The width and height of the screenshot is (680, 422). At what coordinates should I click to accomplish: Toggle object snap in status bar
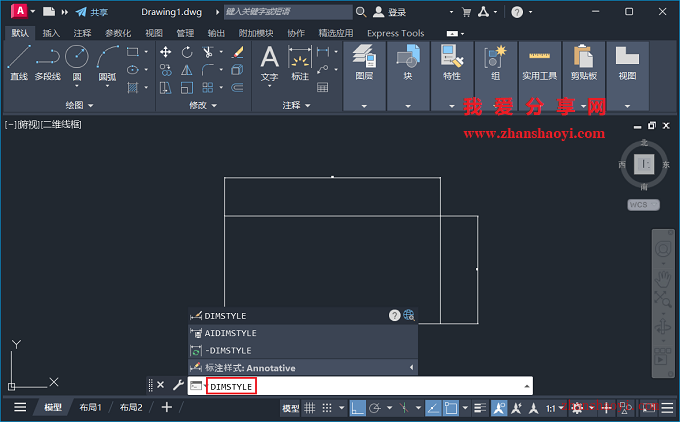(x=451, y=408)
